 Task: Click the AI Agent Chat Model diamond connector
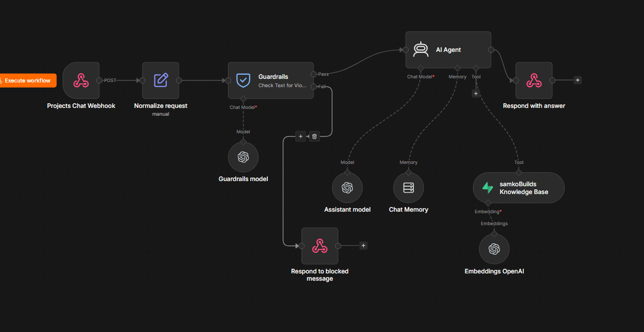tap(421, 68)
